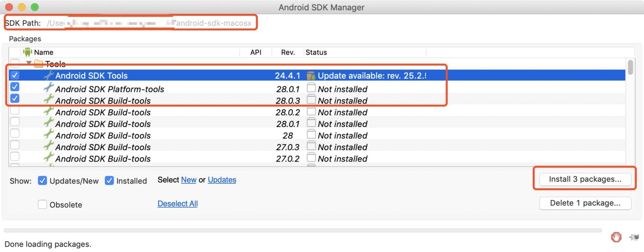Click the update-available package icon for SDK Tools
This screenshot has width=644, height=252.
(311, 76)
